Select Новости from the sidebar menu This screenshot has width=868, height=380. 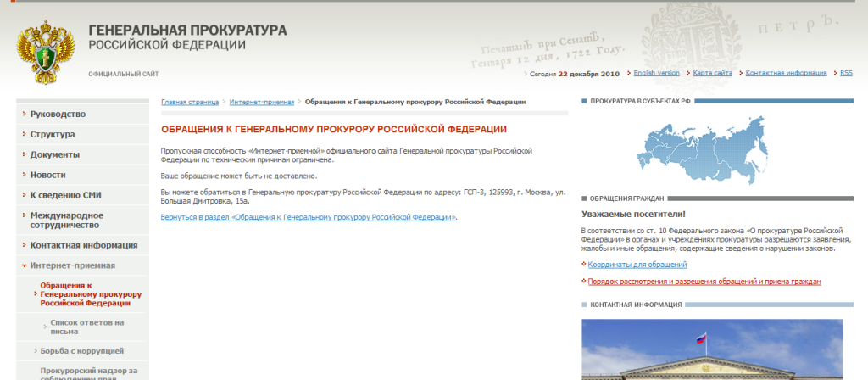tap(47, 175)
